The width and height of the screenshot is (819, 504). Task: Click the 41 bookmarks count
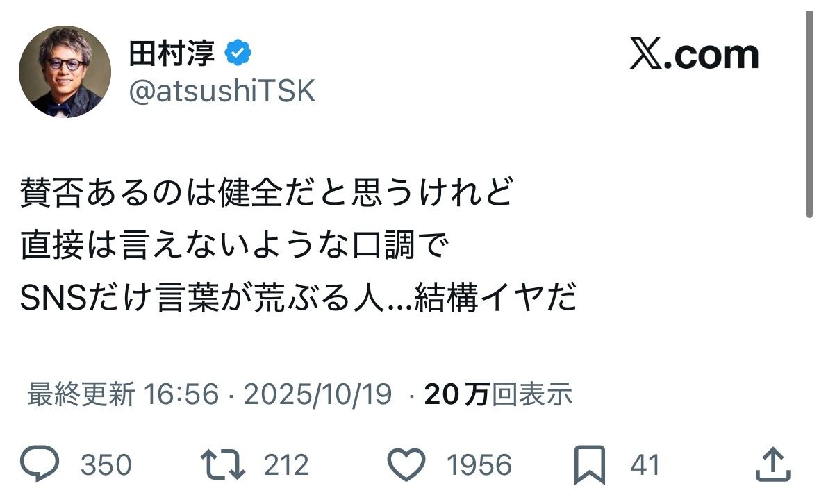[x=645, y=465]
